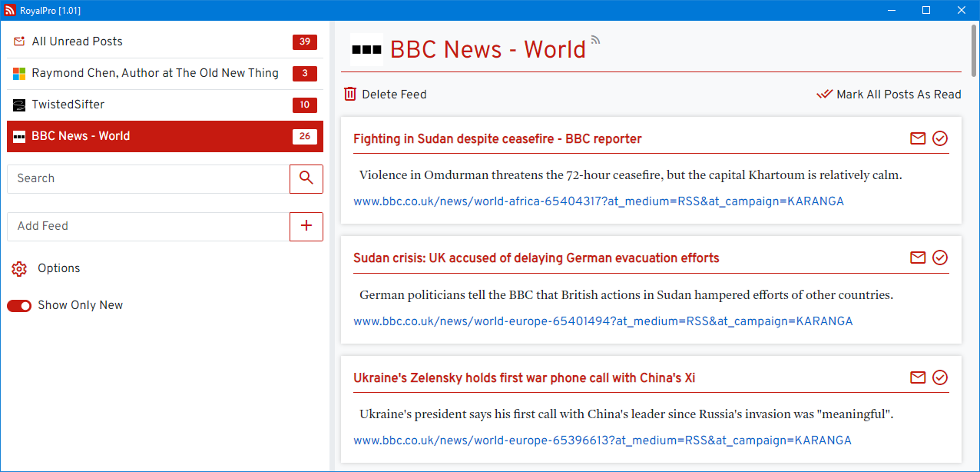Viewport: 980px width, 472px height.
Task: Mark Sudan crisis post as read checkmark
Action: coord(940,258)
